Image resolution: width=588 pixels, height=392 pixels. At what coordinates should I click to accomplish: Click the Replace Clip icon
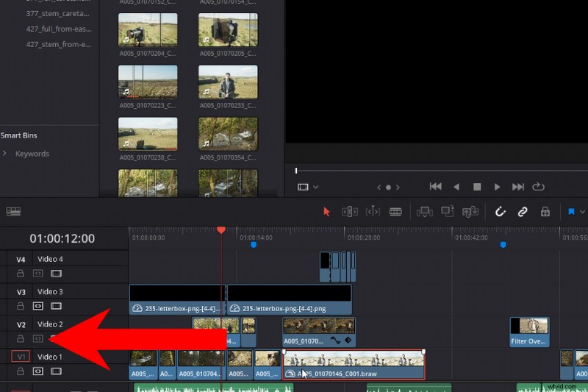click(470, 212)
